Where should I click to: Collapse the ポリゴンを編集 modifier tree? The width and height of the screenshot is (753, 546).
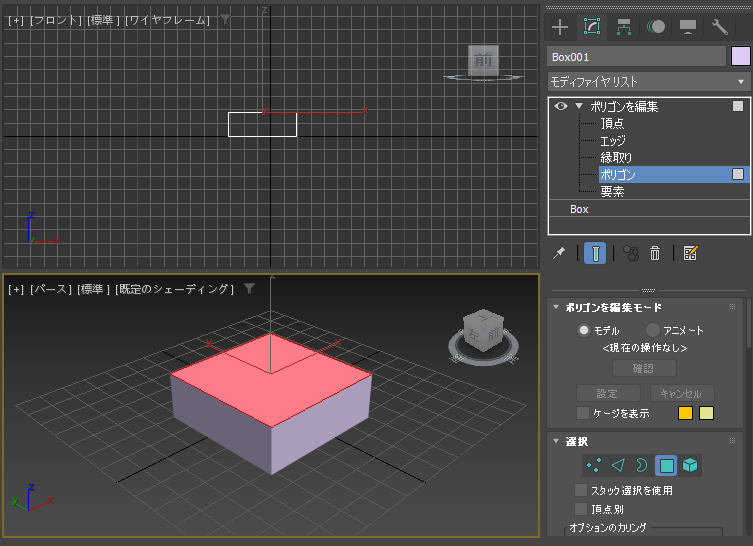point(579,106)
